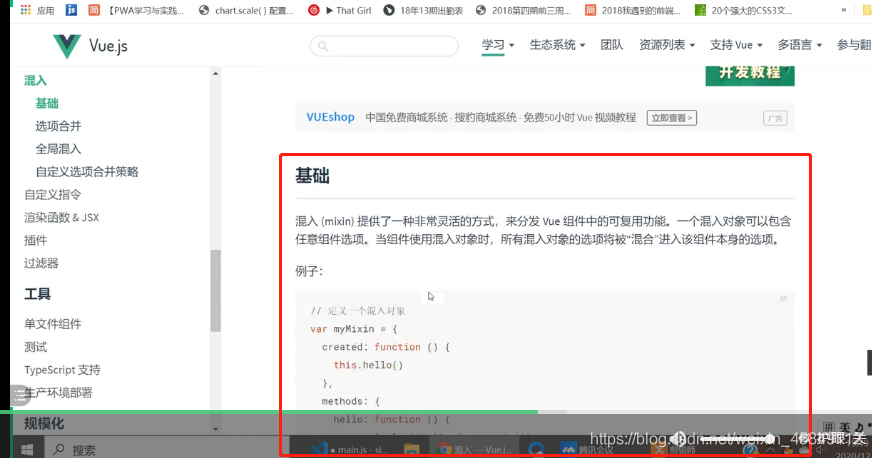
Task: Open the 20个强大的CSS3 bookmark
Action: [744, 11]
